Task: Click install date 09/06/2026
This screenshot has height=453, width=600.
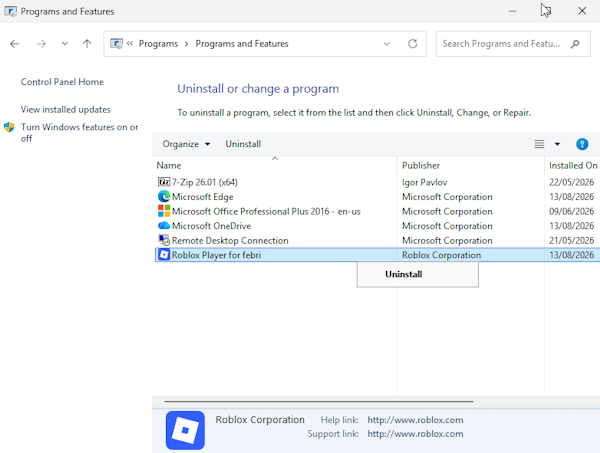Action: pyautogui.click(x=571, y=211)
